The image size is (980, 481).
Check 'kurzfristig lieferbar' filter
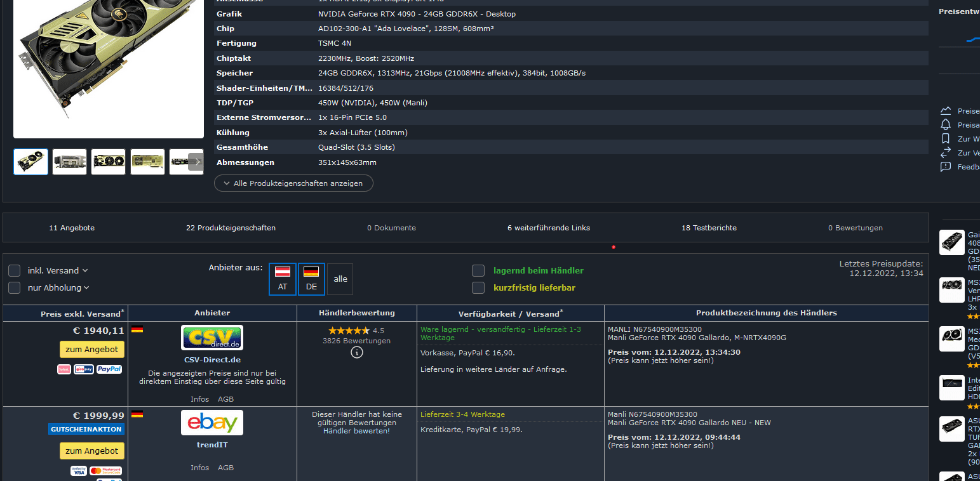478,288
